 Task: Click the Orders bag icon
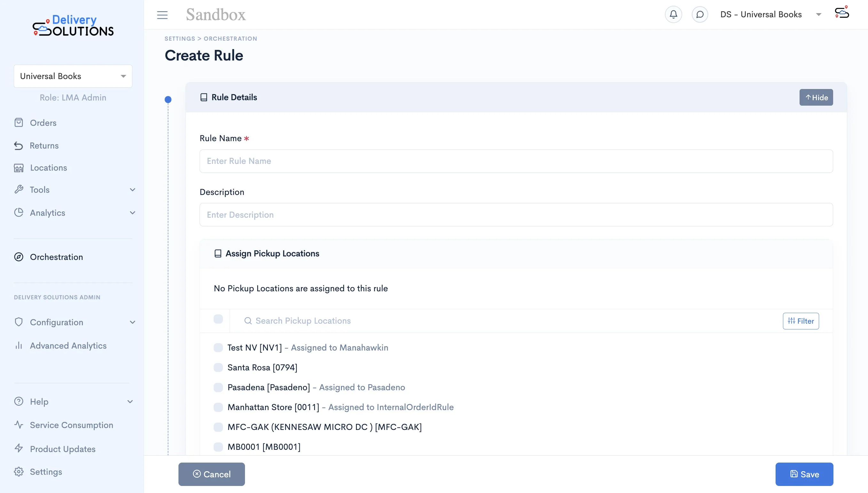click(19, 123)
